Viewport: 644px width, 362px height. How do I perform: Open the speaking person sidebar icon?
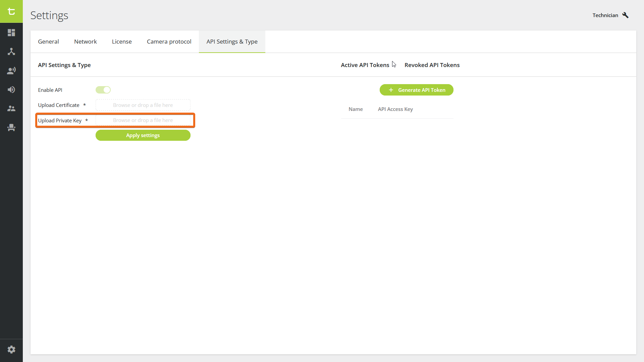[11, 71]
